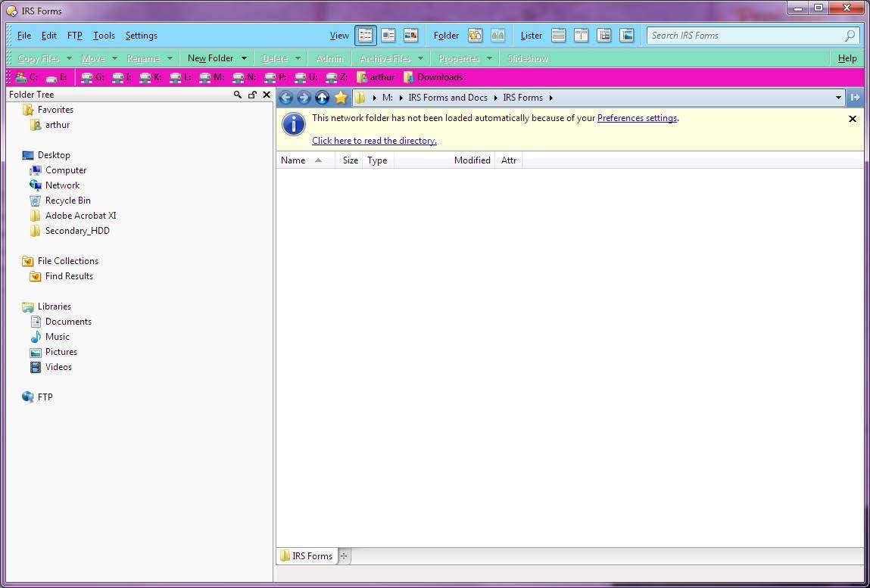Image resolution: width=870 pixels, height=588 pixels.
Task: Open network drive L:
Action: [x=180, y=77]
